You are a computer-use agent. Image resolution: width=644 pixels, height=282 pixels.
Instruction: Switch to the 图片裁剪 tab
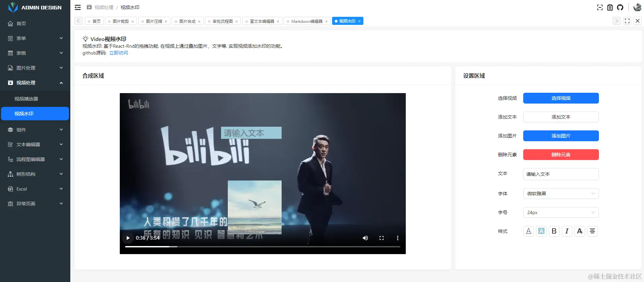tap(120, 21)
